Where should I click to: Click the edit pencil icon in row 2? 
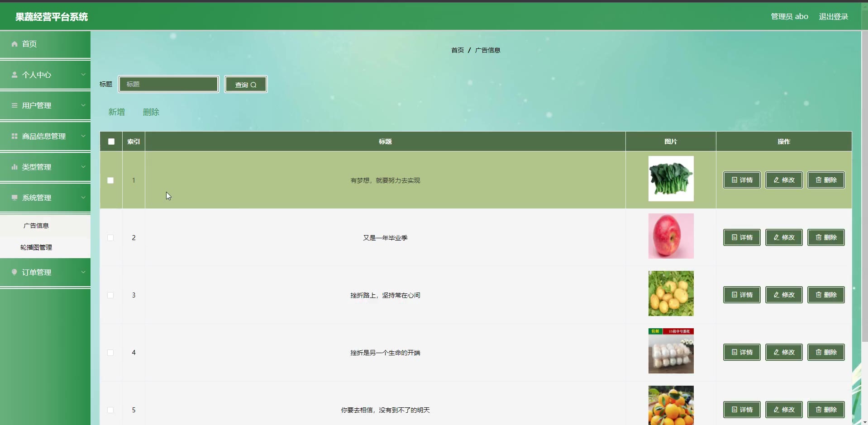[777, 237]
